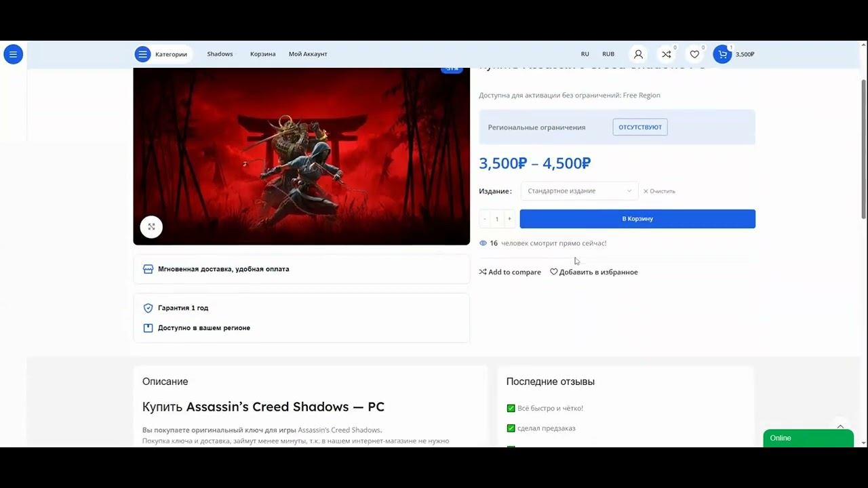Open the user account icon

[x=637, y=54]
